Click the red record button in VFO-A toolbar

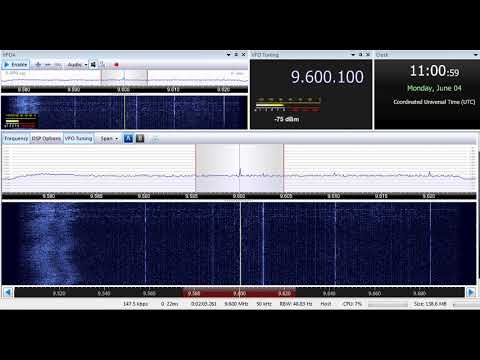(x=116, y=64)
